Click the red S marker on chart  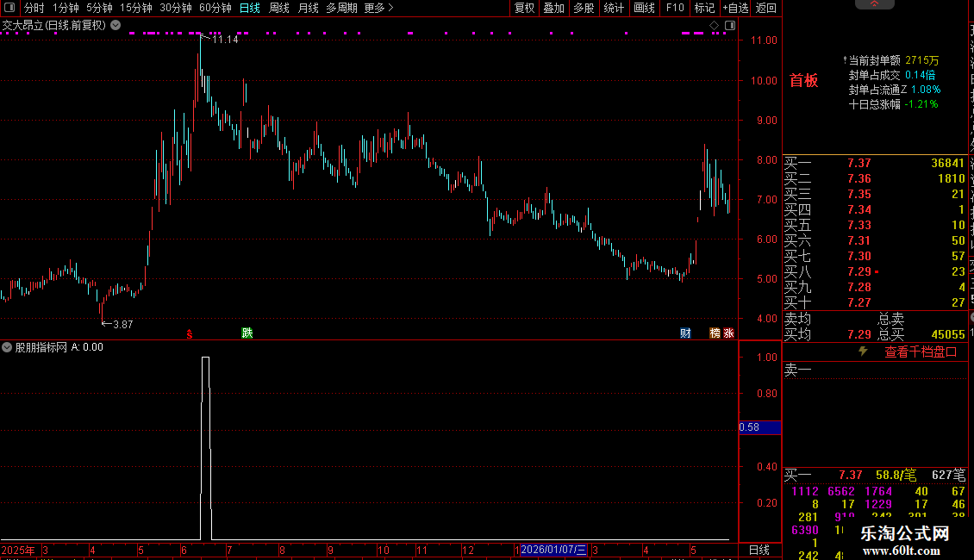pyautogui.click(x=190, y=334)
